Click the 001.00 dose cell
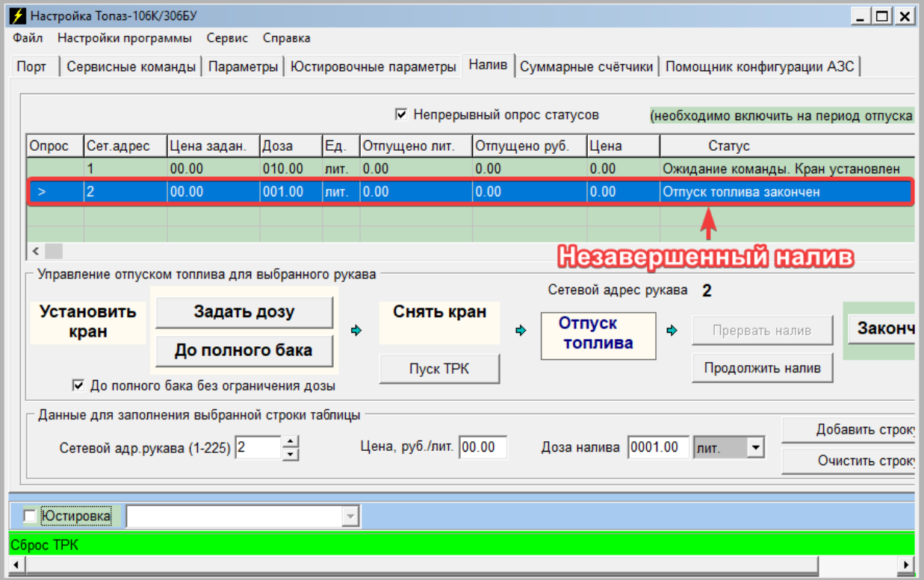The height and width of the screenshot is (580, 924). pos(291,192)
